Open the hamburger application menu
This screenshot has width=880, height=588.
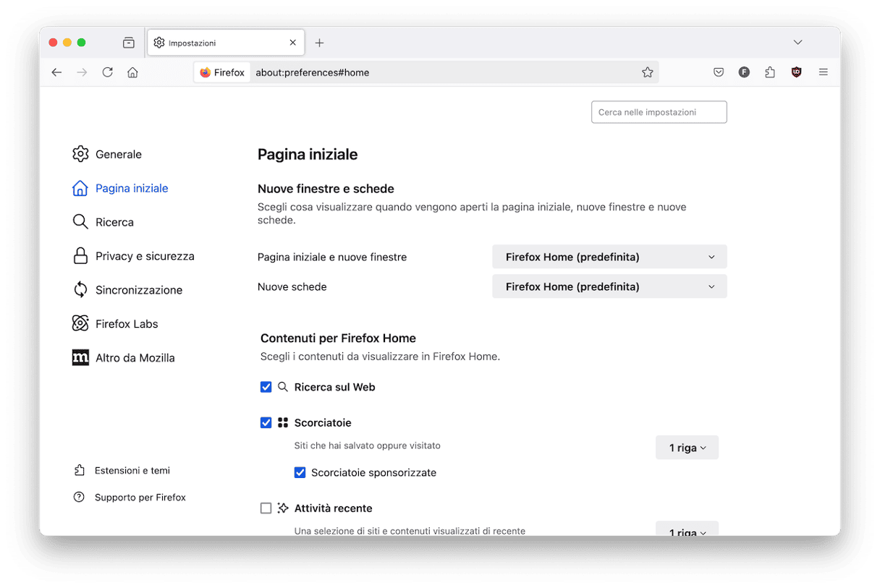[823, 72]
